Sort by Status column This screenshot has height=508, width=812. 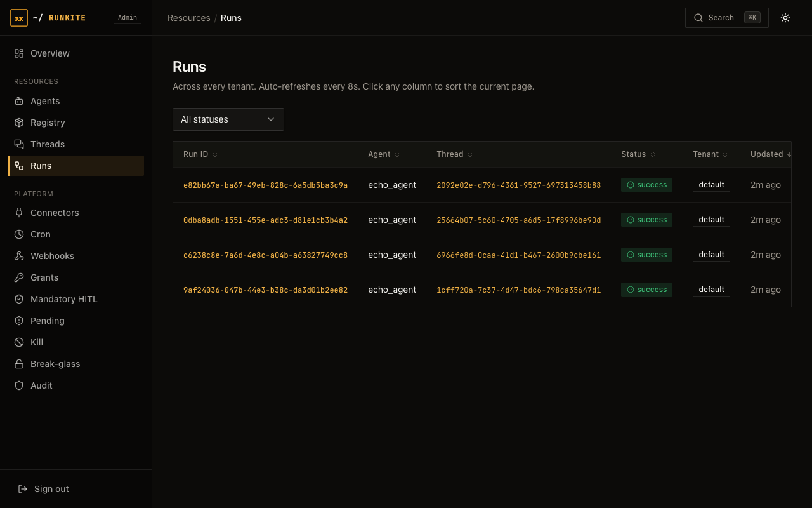point(638,154)
